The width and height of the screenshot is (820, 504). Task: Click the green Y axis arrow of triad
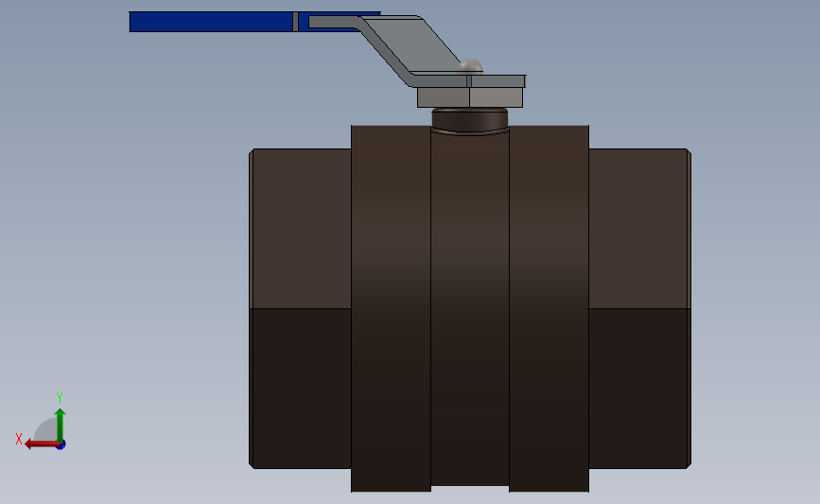(x=61, y=425)
